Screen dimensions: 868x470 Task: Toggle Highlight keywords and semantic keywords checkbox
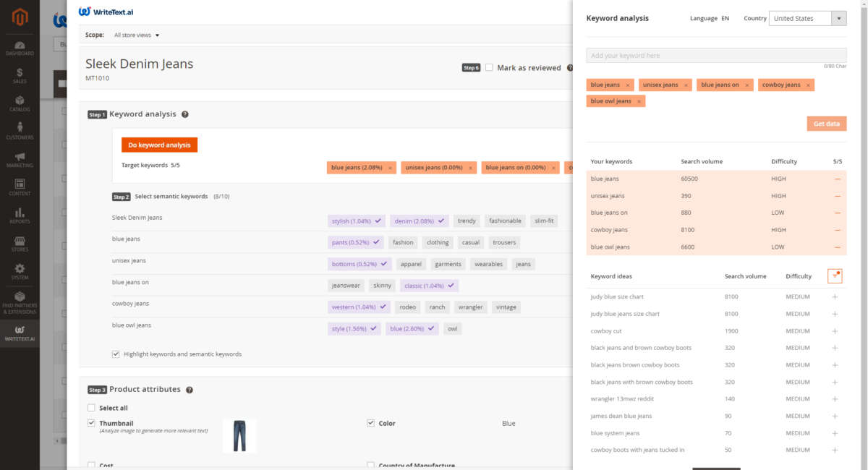coord(116,354)
